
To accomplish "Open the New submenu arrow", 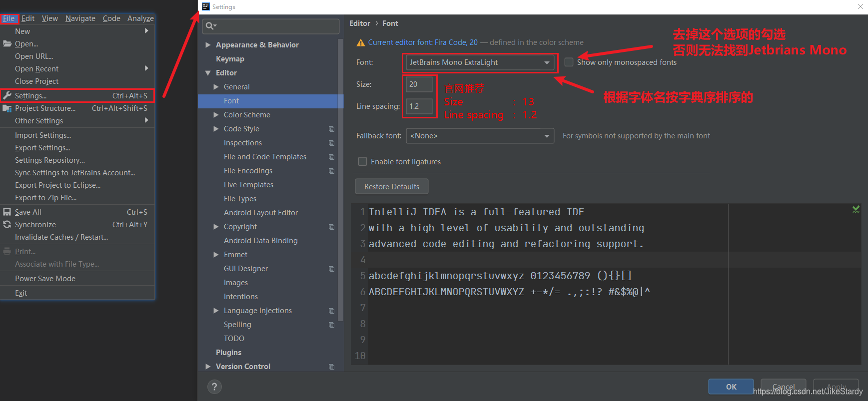I will (146, 31).
